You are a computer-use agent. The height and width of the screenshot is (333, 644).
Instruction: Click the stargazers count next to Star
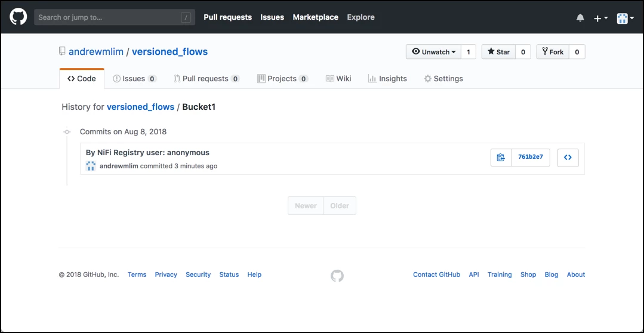pyautogui.click(x=523, y=52)
